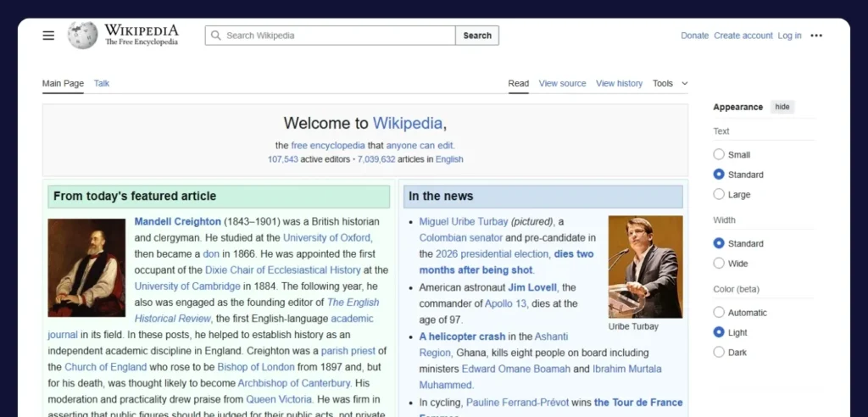Open the 107,543 active editors link
Image resolution: width=868 pixels, height=417 pixels.
(283, 159)
